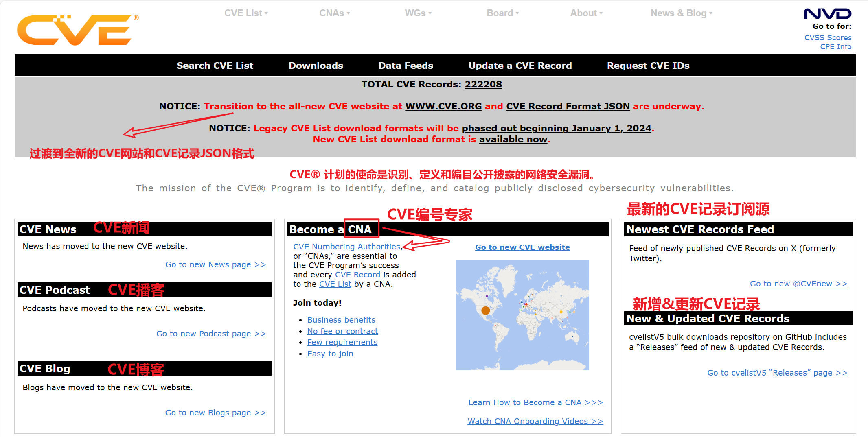Open the CVE Numbering Authorities link
Screen dimensions: 868x437
(x=346, y=247)
